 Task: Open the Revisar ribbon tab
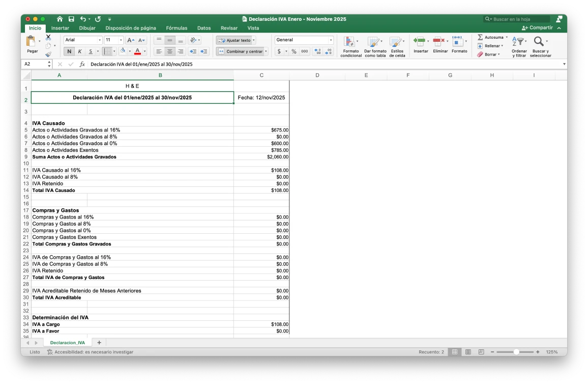click(229, 28)
